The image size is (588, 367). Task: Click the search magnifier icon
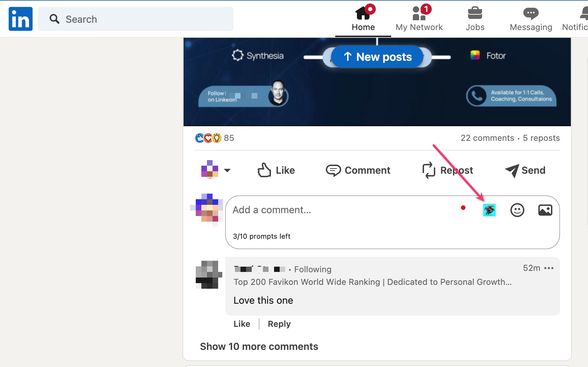pyautogui.click(x=55, y=19)
